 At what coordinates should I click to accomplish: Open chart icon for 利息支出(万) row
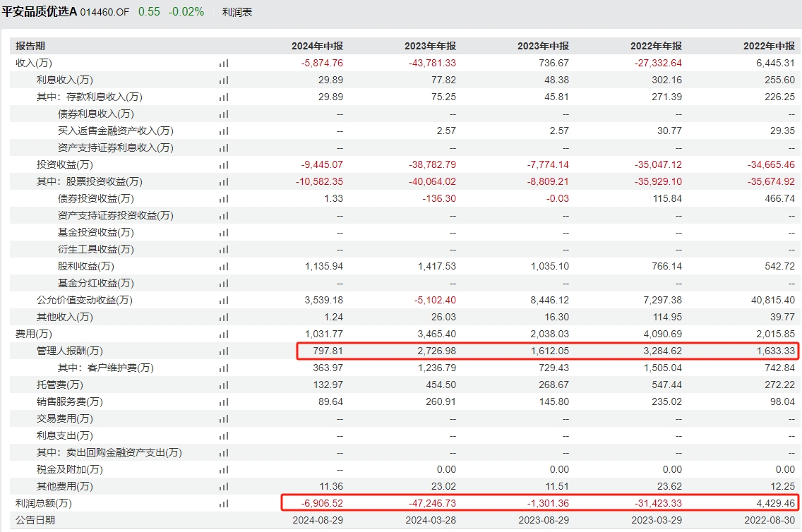click(224, 435)
